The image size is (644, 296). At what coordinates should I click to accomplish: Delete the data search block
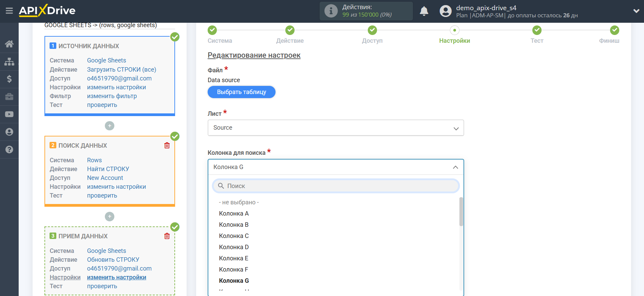tap(167, 146)
